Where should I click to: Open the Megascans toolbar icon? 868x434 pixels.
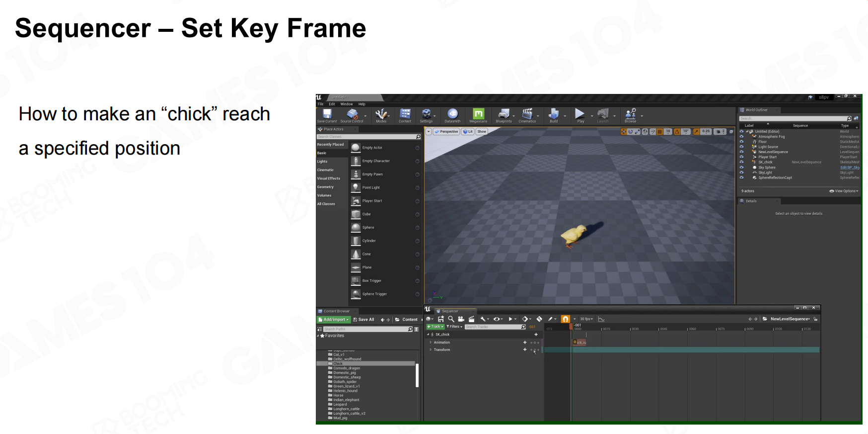(478, 115)
